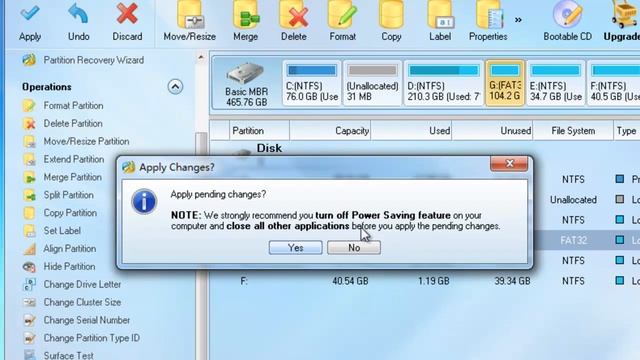Click the Label toolbar icon
The image size is (640, 360).
440,15
